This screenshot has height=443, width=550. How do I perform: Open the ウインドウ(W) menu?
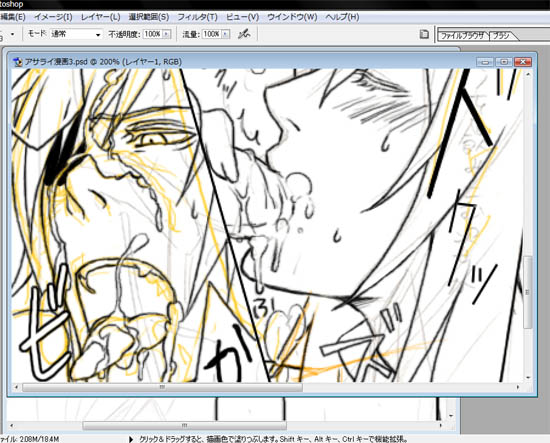tap(292, 17)
